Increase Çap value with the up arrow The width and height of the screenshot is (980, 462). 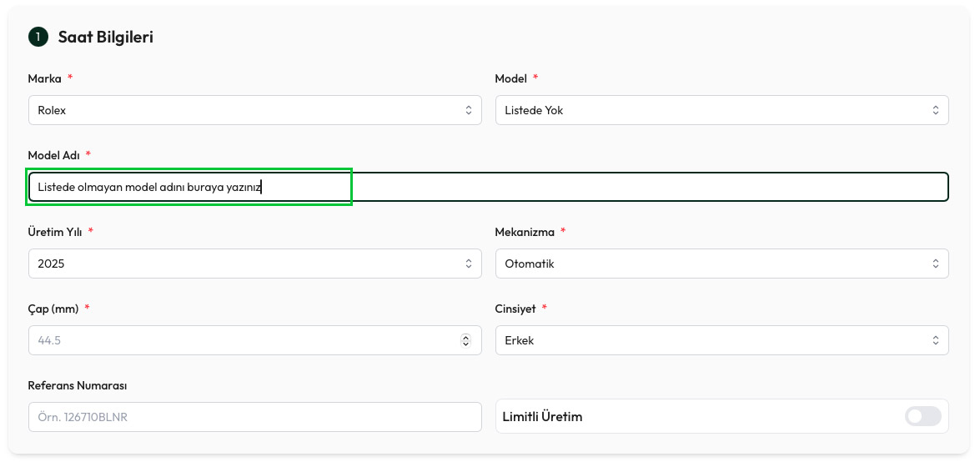point(465,337)
